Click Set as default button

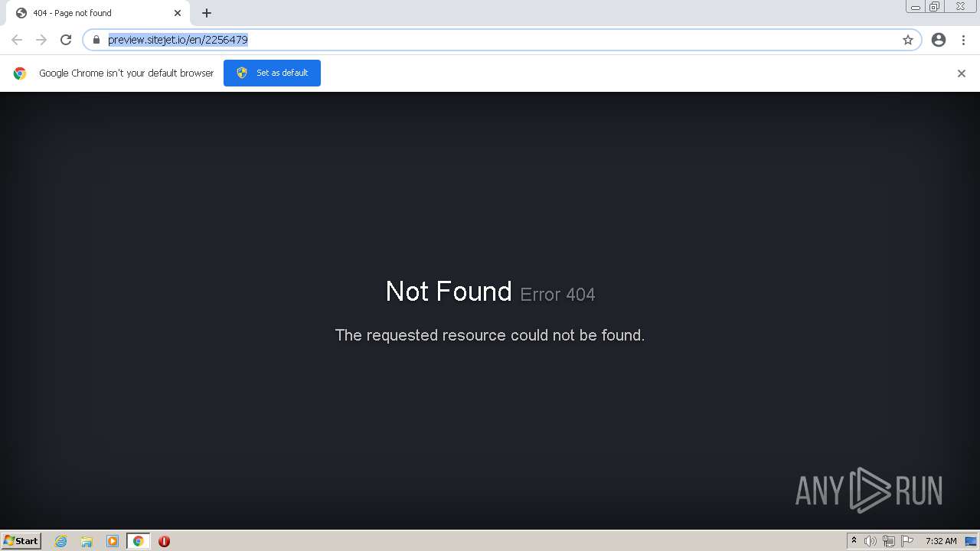(272, 73)
